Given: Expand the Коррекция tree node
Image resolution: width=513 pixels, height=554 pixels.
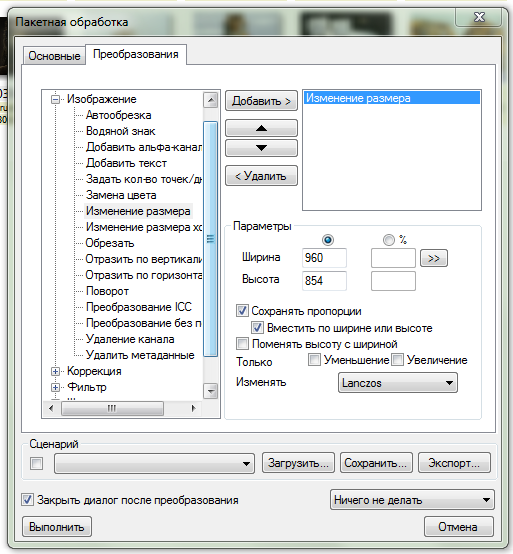Looking at the screenshot, I should coord(55,371).
